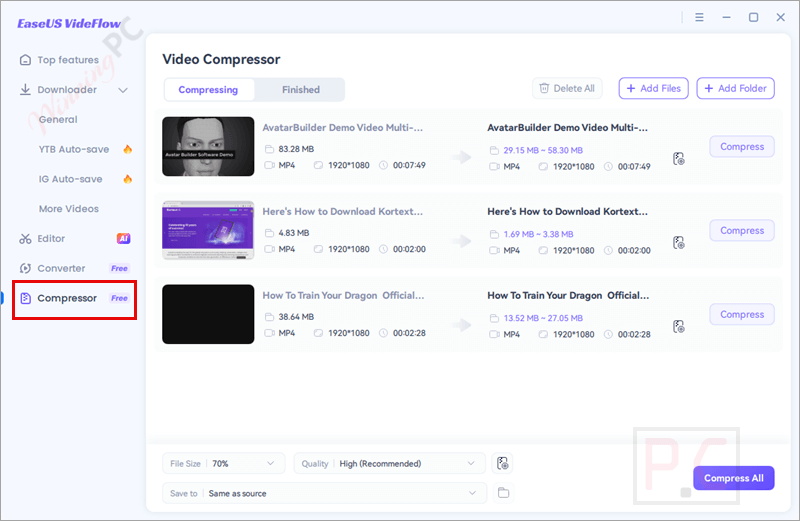Click the Free badge beside Compressor
Screen dimensions: 800x521
119,298
